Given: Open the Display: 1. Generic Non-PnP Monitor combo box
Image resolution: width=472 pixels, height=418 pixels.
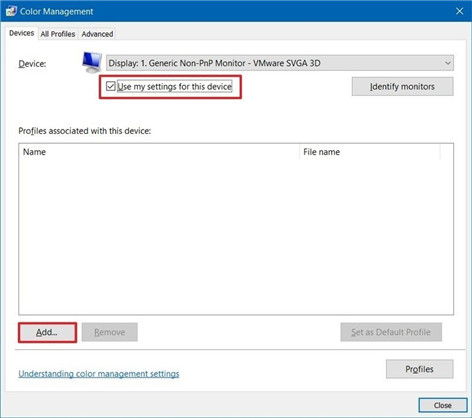Looking at the screenshot, I should tap(280, 63).
